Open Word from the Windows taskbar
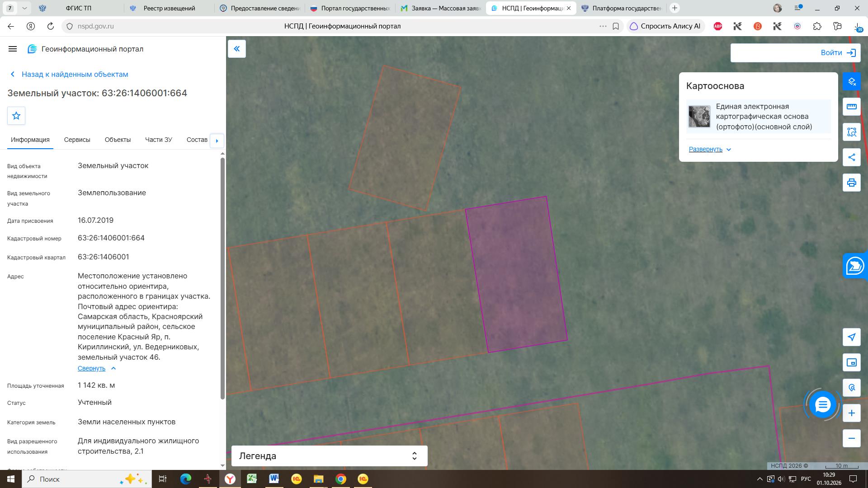 coord(274,479)
